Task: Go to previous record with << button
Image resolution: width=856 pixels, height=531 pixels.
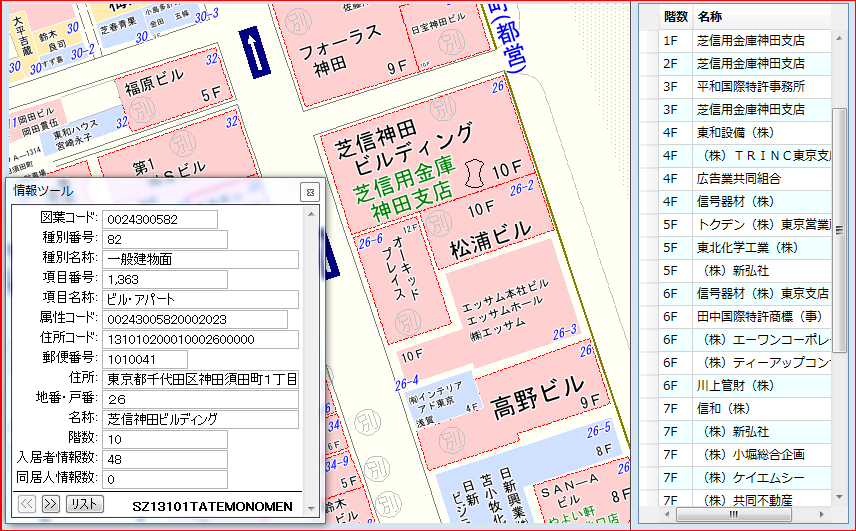Action: click(27, 504)
